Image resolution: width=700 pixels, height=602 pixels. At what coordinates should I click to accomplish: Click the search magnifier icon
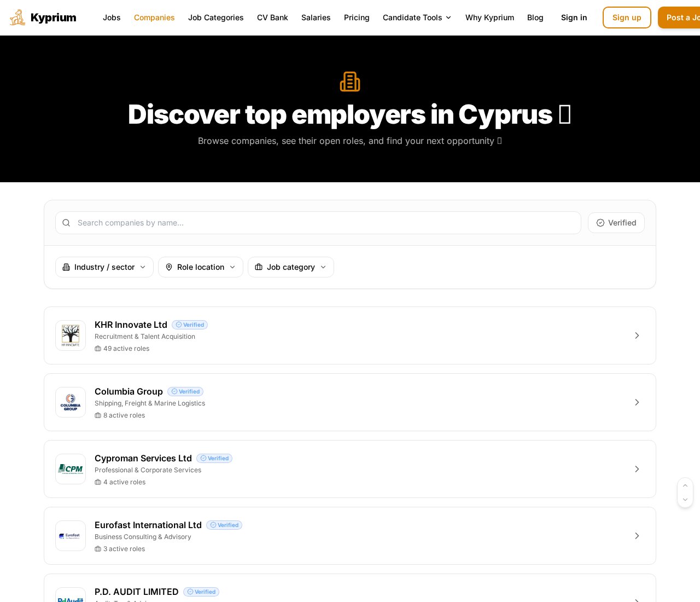(x=66, y=223)
